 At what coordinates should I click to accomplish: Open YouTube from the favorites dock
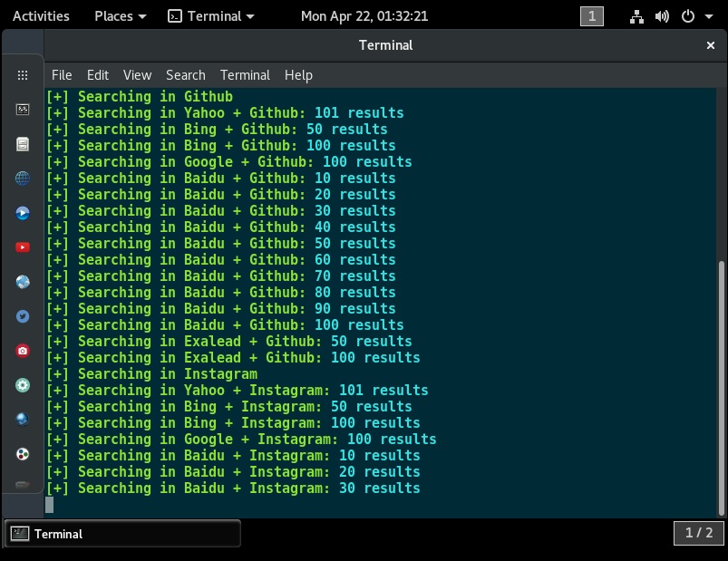click(x=23, y=247)
